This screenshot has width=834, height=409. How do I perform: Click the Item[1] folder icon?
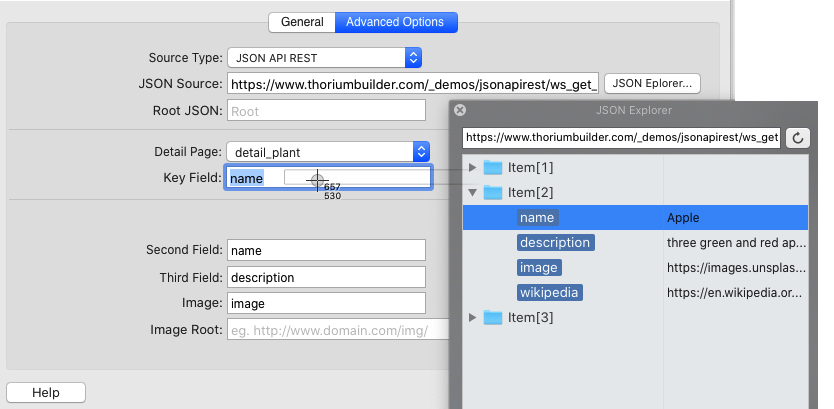point(493,167)
